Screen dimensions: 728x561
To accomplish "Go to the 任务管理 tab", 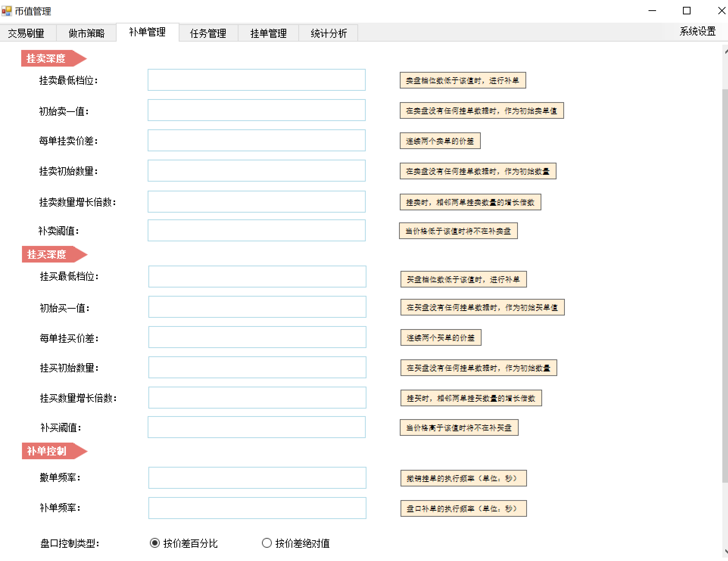I will pos(208,33).
